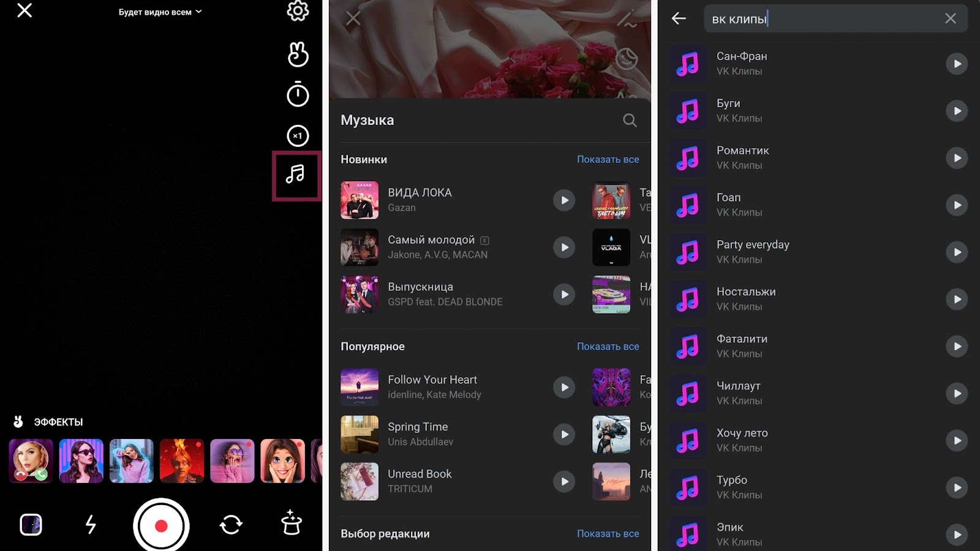Expand the 'Будет видно всем' visibility dropdown
The width and height of the screenshot is (980, 551).
[160, 12]
